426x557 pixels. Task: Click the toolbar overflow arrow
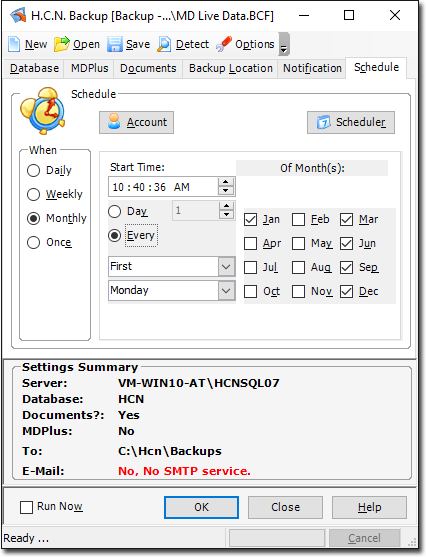(284, 44)
